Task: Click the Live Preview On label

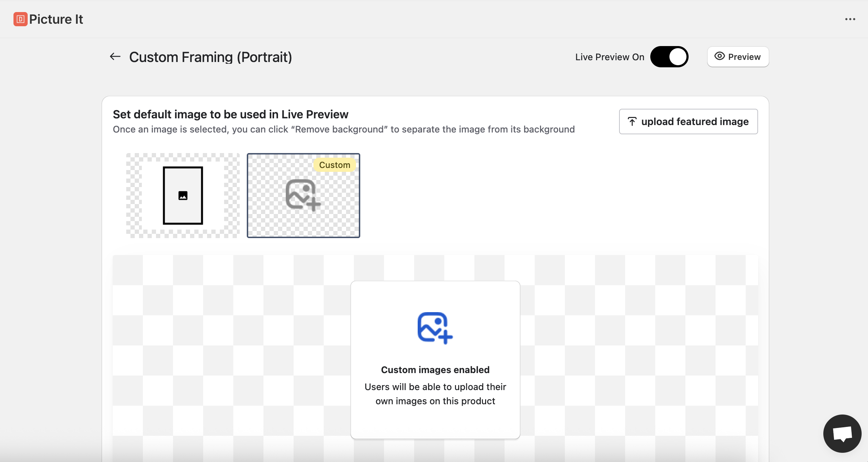Action: click(x=610, y=56)
